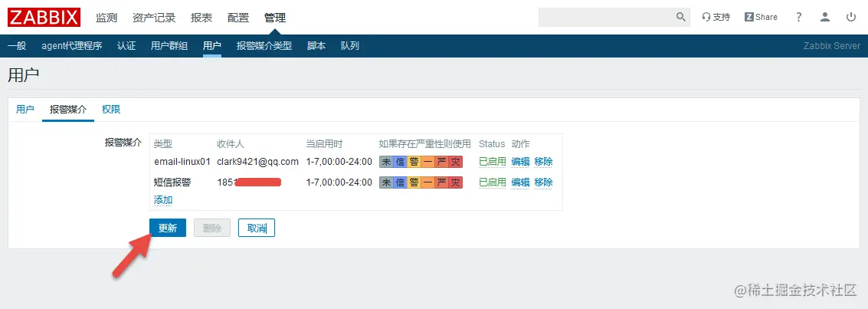868x309 pixels.
Task: Click 未 severity swatch in email-linux01 row
Action: [x=386, y=162]
